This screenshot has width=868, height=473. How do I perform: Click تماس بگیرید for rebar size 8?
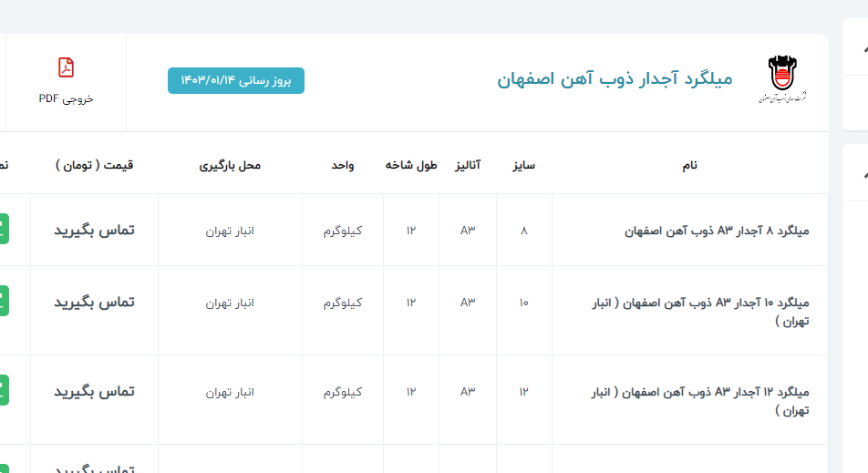pyautogui.click(x=94, y=230)
